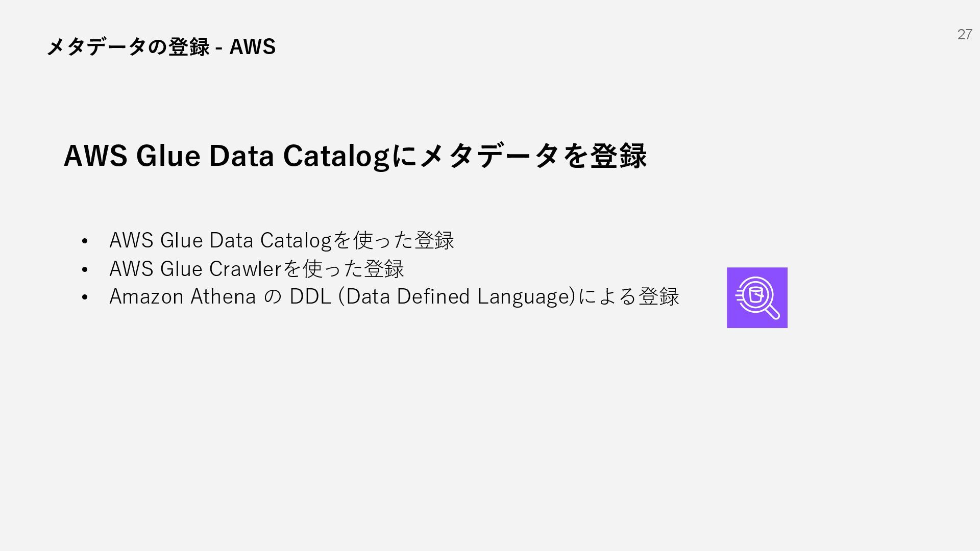The height and width of the screenshot is (551, 980).
Task: Click the speed lines on the Athena icon
Action: point(740,295)
